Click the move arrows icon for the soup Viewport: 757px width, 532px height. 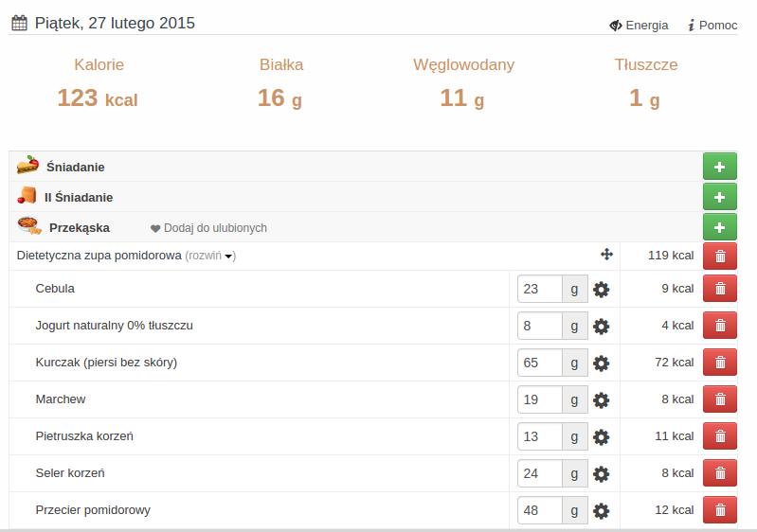point(606,255)
